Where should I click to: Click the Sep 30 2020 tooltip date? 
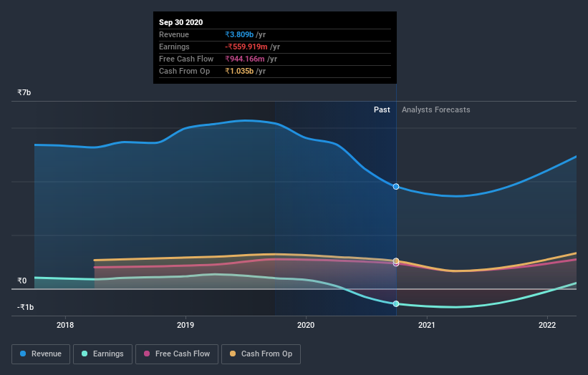point(180,22)
